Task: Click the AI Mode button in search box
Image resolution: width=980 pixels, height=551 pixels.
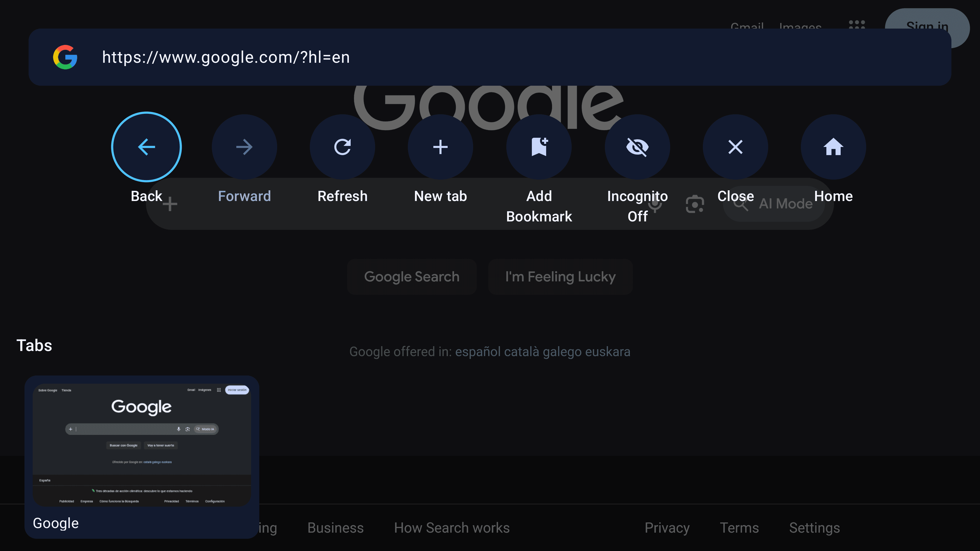Action: (x=774, y=204)
